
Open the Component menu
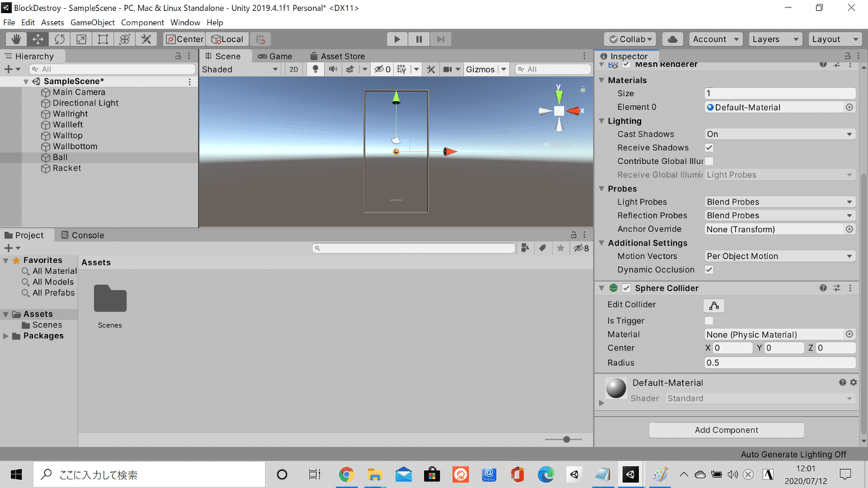pos(142,22)
